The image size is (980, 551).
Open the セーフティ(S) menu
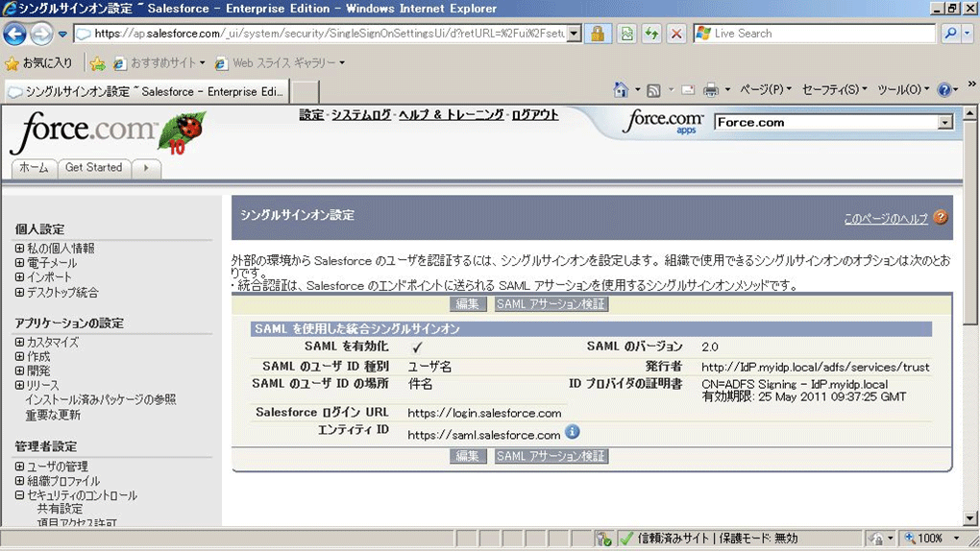(x=834, y=90)
